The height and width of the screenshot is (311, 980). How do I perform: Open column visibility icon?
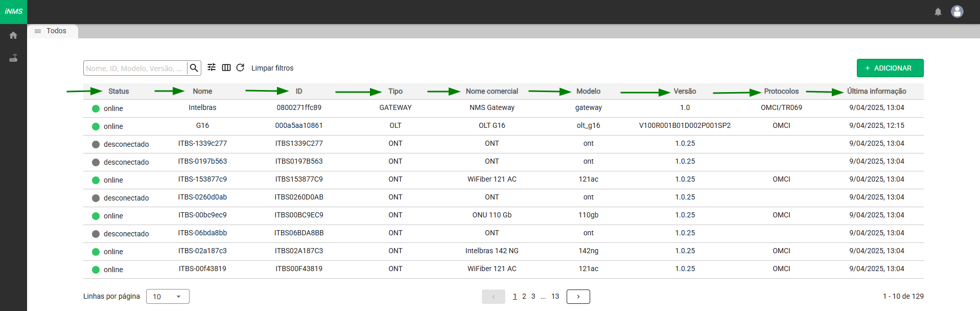click(x=226, y=68)
